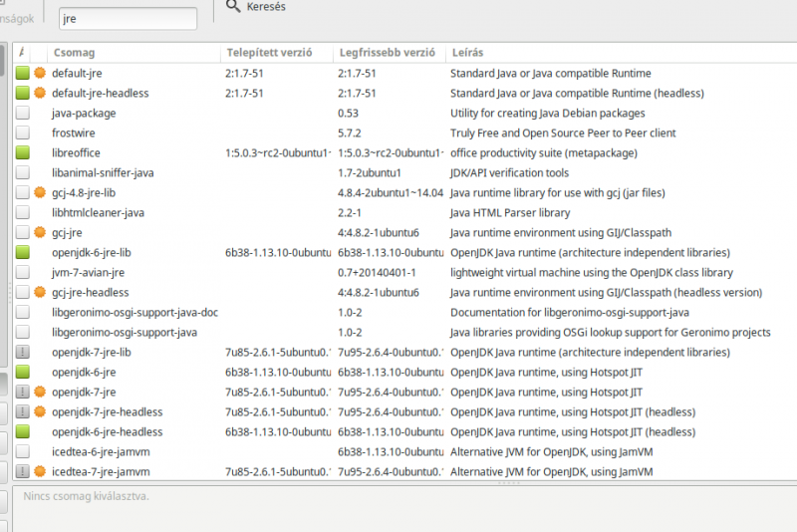Toggle the default-jre status checkbox
The image size is (797, 532).
pyautogui.click(x=22, y=73)
